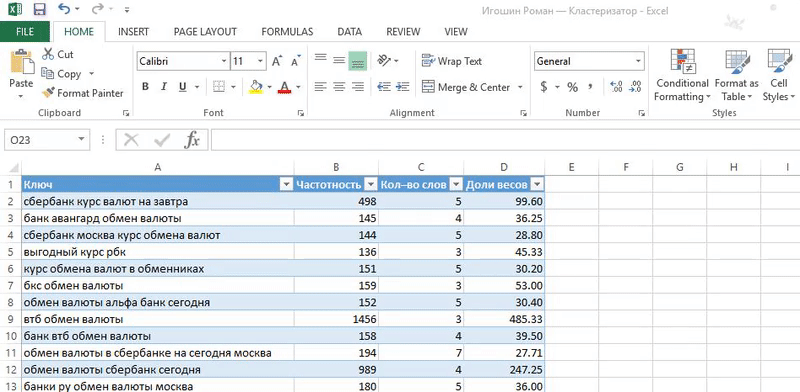Expand the Merge & Center dropdown arrow
800x392 pixels.
(520, 87)
